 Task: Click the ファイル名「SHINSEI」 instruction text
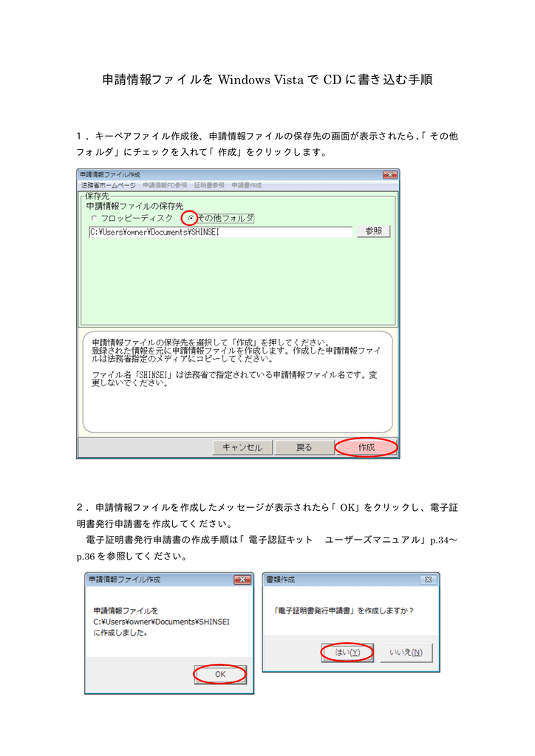coord(234,379)
